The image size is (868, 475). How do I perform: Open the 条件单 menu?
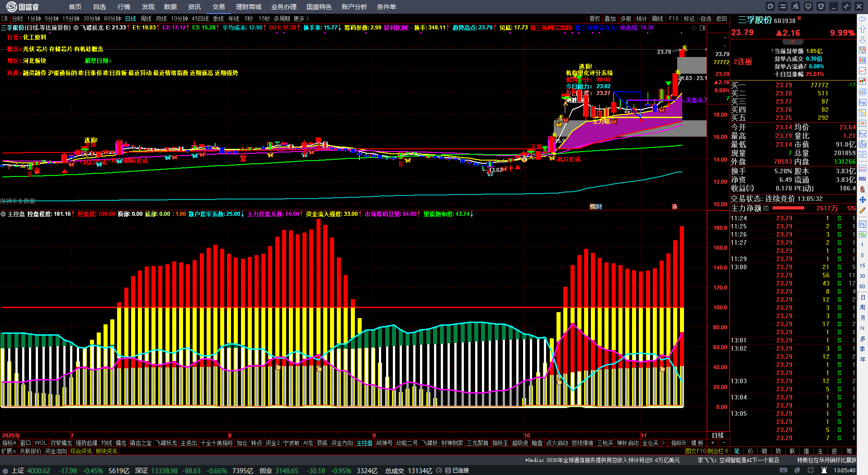click(x=387, y=7)
